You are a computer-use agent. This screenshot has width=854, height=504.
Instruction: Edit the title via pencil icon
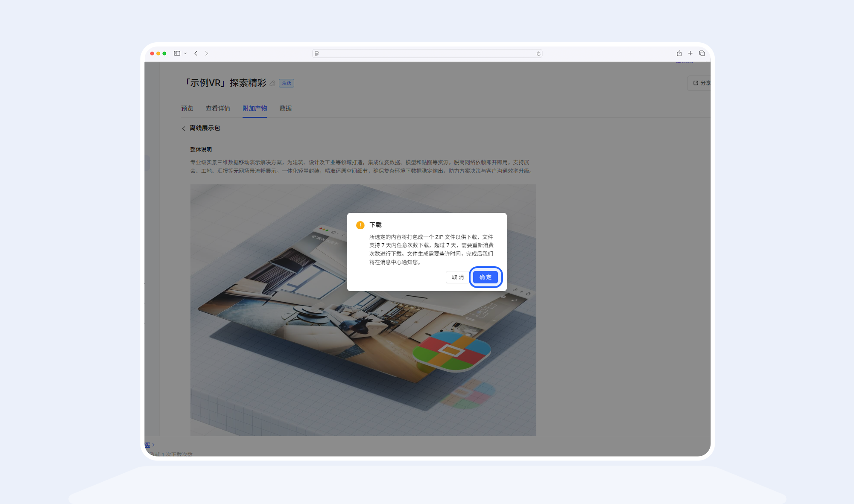pyautogui.click(x=272, y=83)
